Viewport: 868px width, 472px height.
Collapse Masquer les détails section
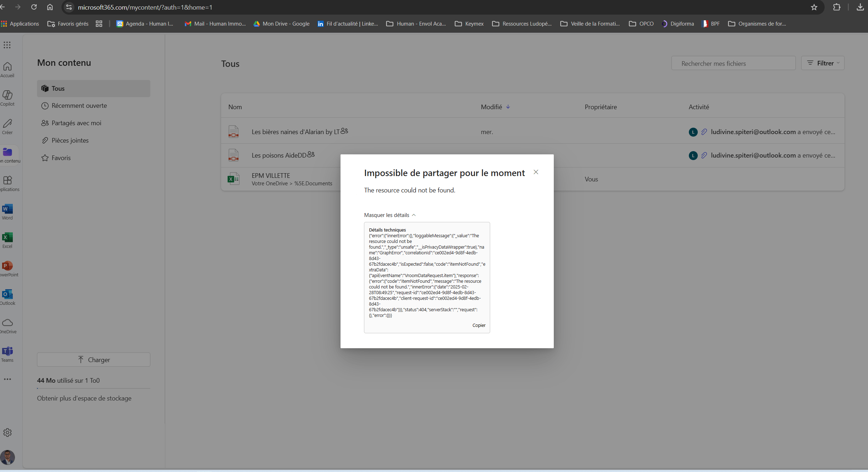(390, 215)
